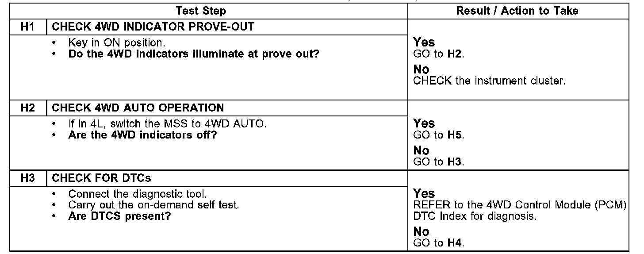Select the H2 step label cell
The width and height of the screenshot is (644, 254).
27,108
